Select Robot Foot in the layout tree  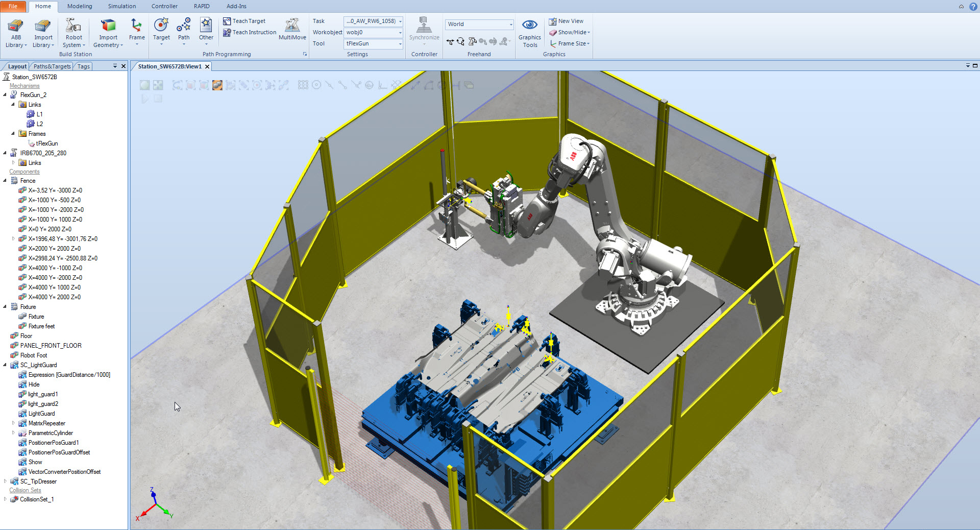click(33, 355)
